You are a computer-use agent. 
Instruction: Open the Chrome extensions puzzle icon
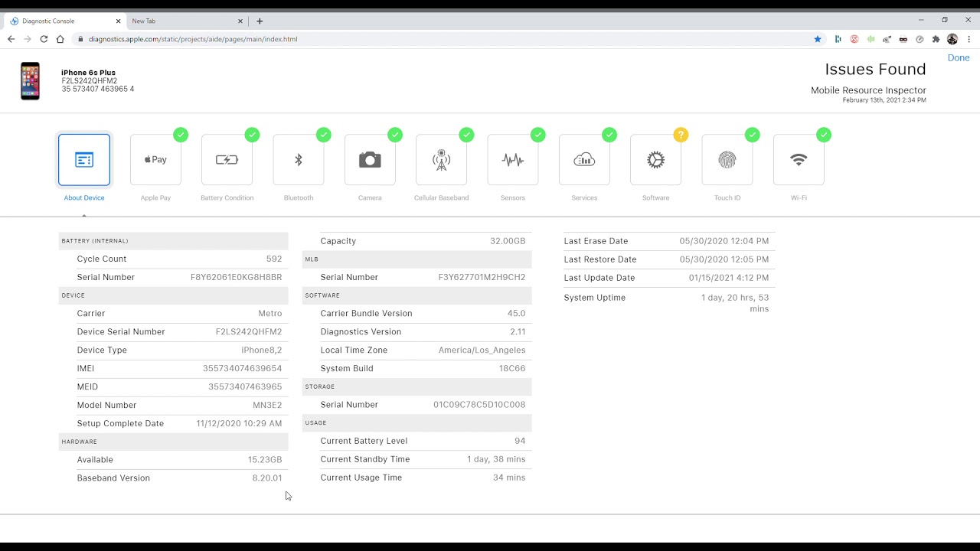click(x=936, y=39)
